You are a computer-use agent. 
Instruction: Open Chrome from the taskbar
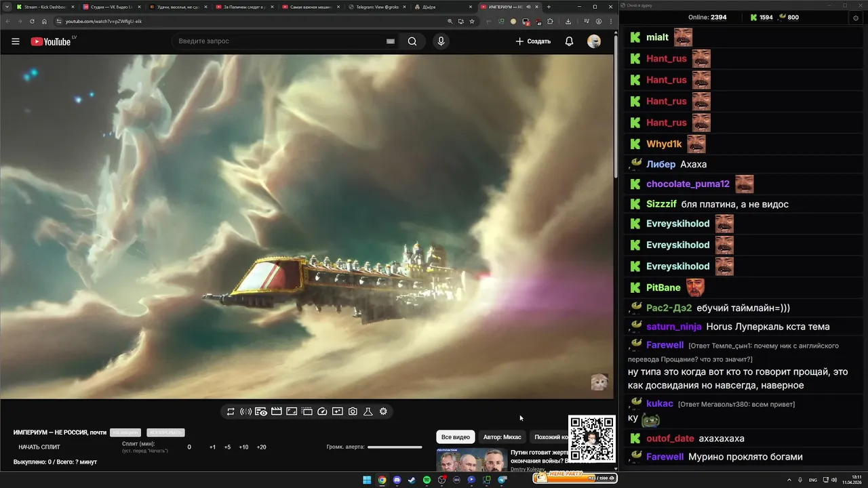[382, 480]
